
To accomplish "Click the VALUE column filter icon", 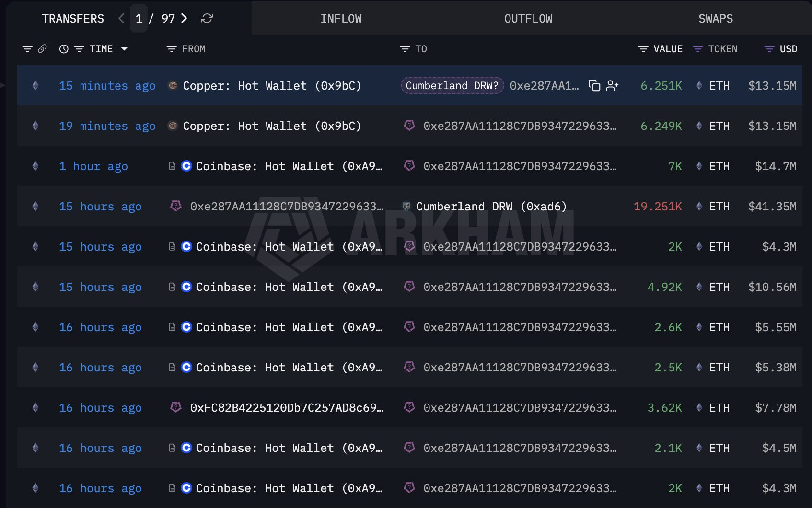I will [643, 49].
